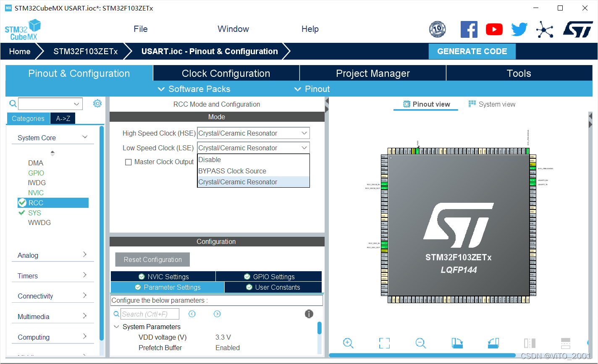Open the Twitter bird icon link
The height and width of the screenshot is (364, 598).
[519, 29]
